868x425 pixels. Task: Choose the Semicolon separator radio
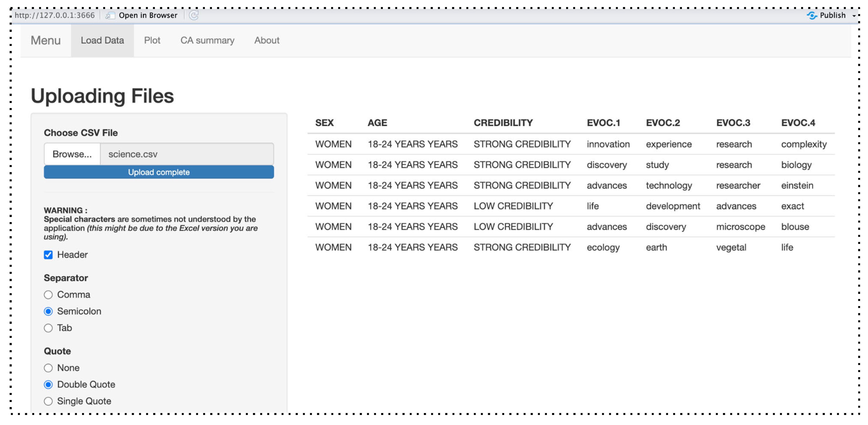(x=48, y=311)
